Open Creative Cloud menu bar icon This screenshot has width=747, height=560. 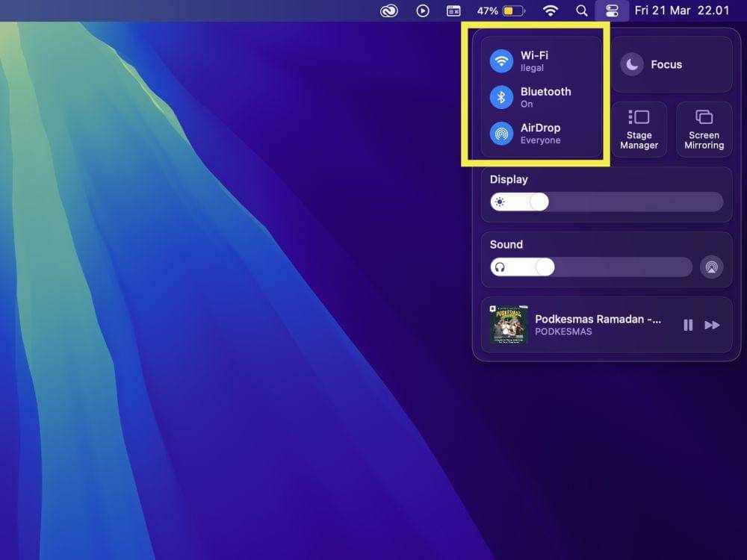click(389, 10)
